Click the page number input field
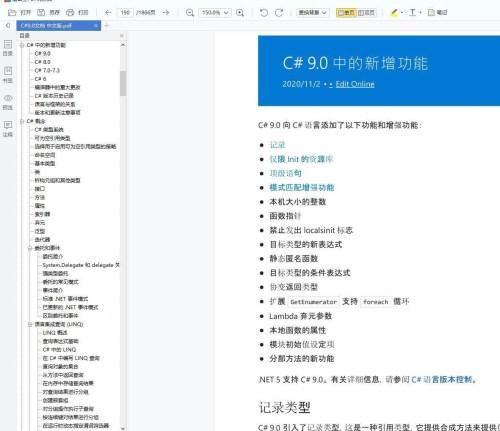The image size is (500, 431). 125,13
